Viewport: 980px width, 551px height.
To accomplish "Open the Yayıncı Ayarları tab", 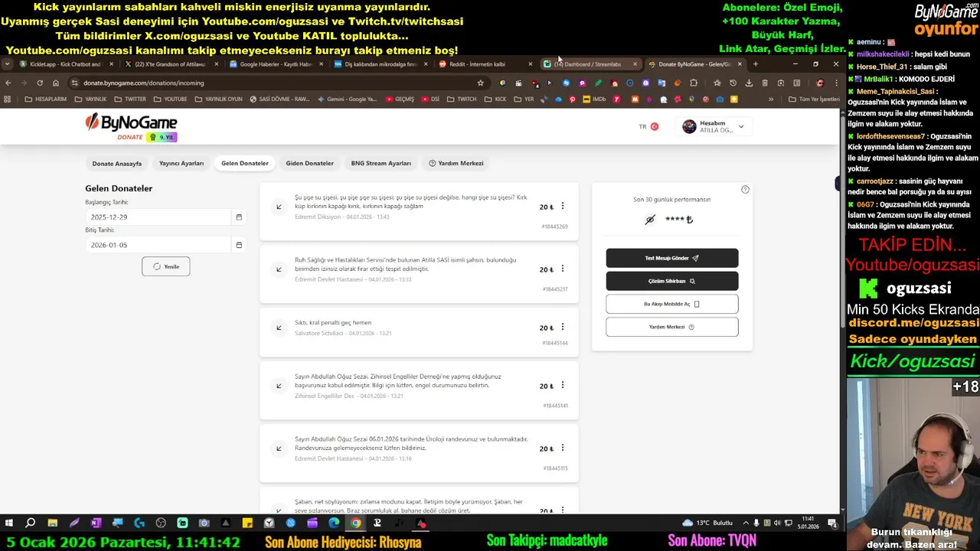I will (x=181, y=163).
